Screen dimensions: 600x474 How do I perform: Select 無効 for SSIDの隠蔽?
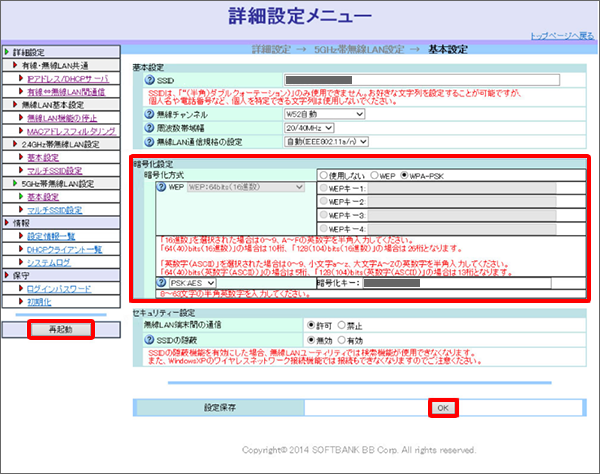pyautogui.click(x=311, y=340)
